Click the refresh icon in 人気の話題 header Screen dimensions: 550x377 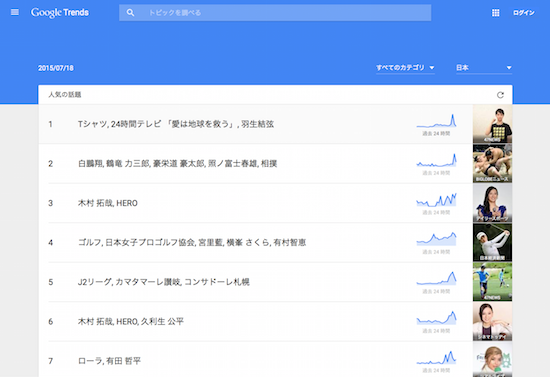pyautogui.click(x=500, y=95)
